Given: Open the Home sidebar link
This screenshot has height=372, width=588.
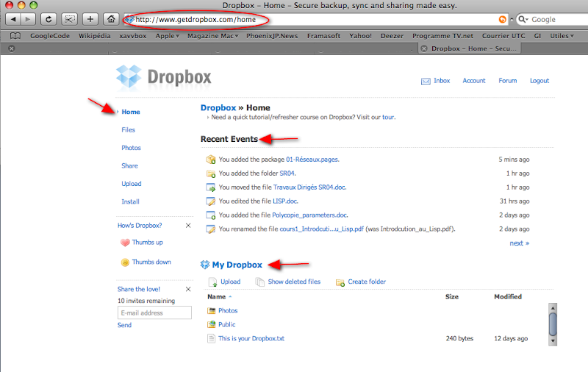Looking at the screenshot, I should coord(131,112).
